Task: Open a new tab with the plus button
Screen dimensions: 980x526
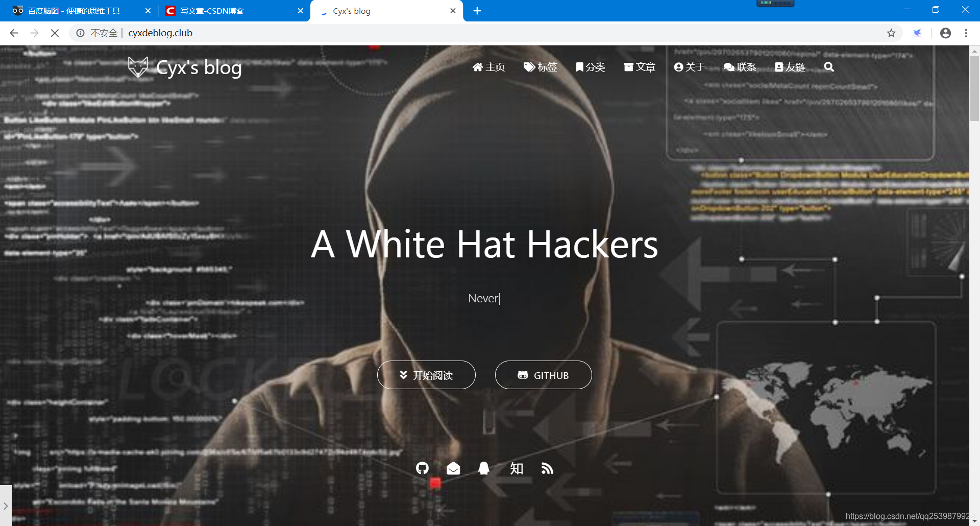Action: pos(477,11)
